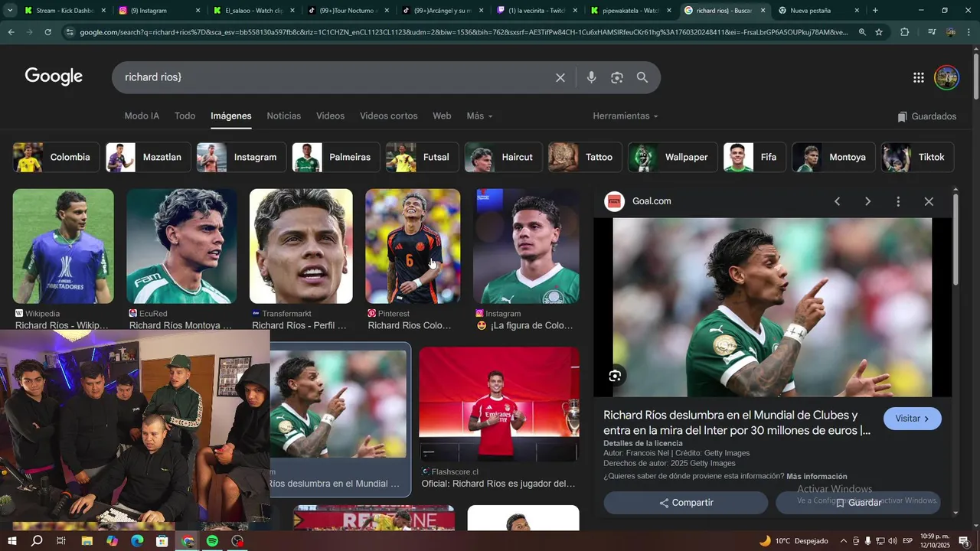The width and height of the screenshot is (980, 551).
Task: Open the zoom indicator in the address bar
Action: [862, 32]
